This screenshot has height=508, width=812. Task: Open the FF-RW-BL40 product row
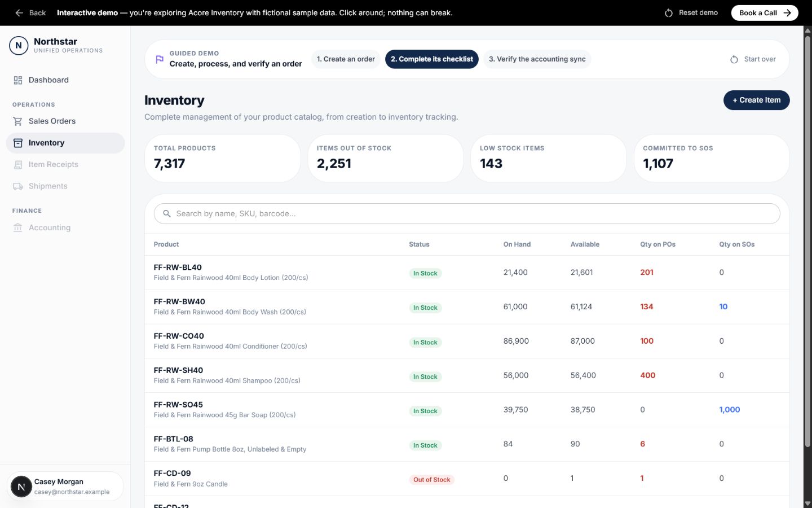click(467, 273)
